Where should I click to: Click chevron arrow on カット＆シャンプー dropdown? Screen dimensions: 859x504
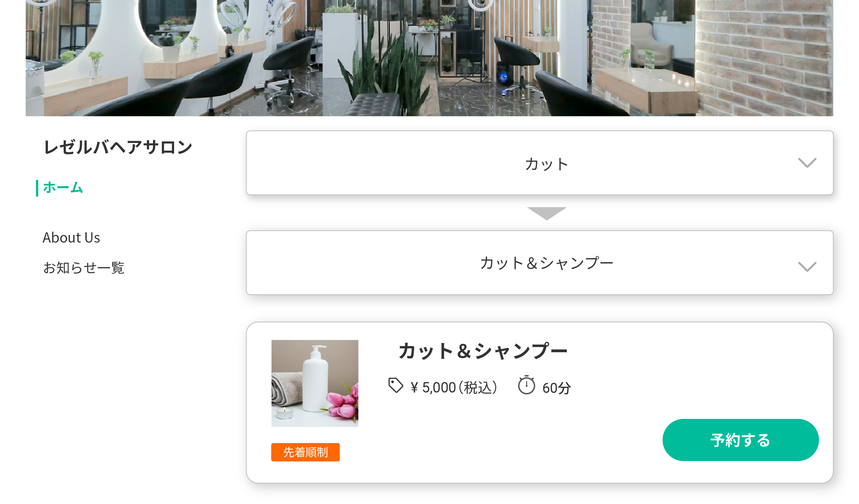[x=807, y=267]
